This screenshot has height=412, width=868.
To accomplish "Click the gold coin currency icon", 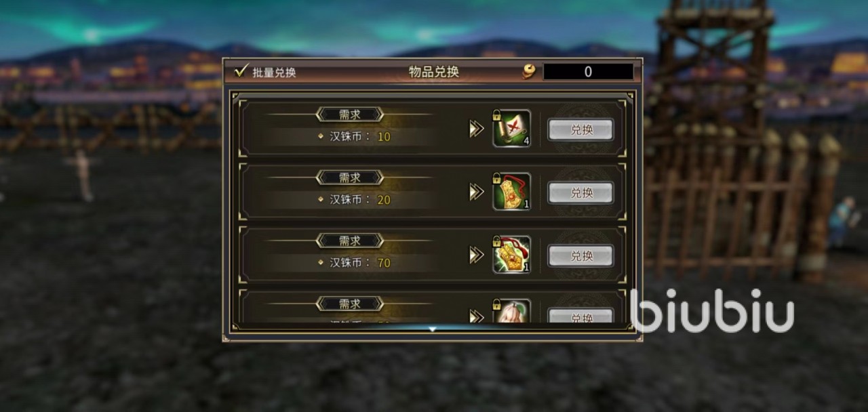I will [x=529, y=72].
